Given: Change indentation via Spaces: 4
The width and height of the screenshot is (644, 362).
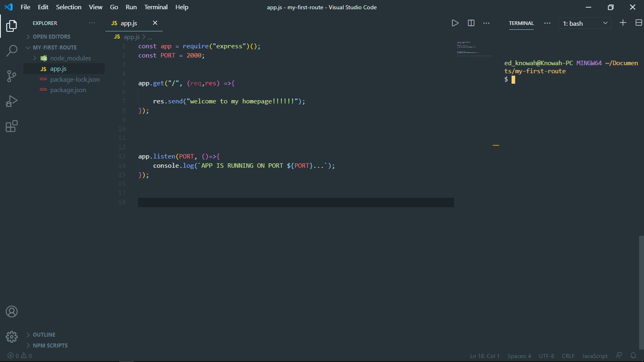Looking at the screenshot, I should 519,356.
